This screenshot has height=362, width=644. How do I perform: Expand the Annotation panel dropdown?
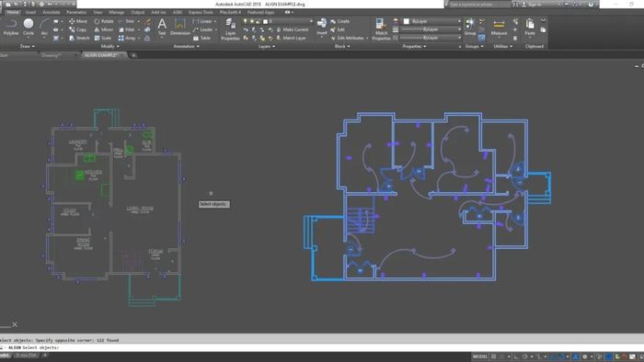(186, 46)
